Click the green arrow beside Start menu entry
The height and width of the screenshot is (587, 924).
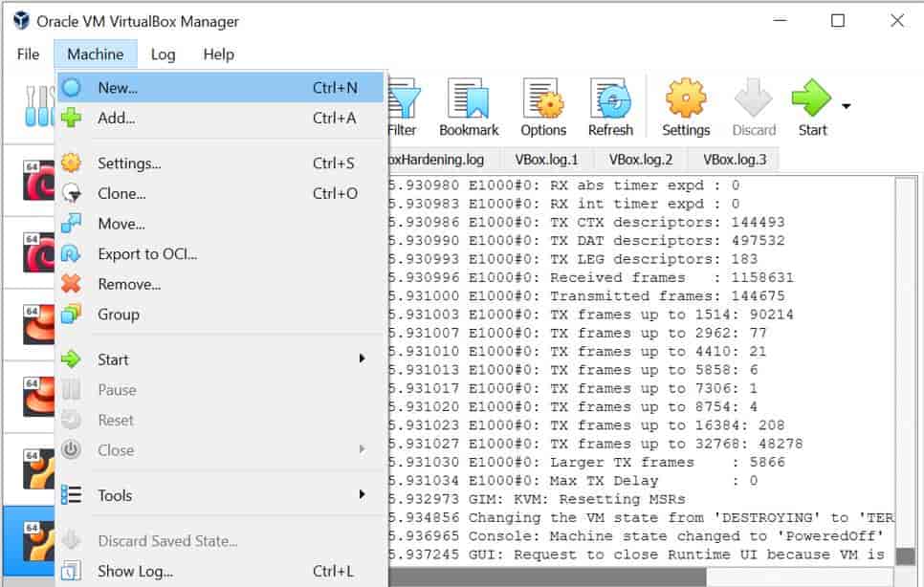[72, 359]
